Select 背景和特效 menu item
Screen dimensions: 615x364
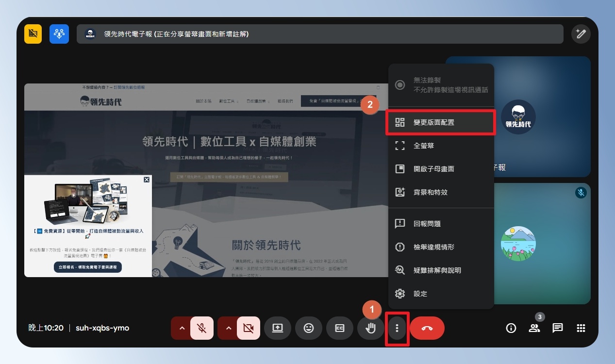(441, 192)
